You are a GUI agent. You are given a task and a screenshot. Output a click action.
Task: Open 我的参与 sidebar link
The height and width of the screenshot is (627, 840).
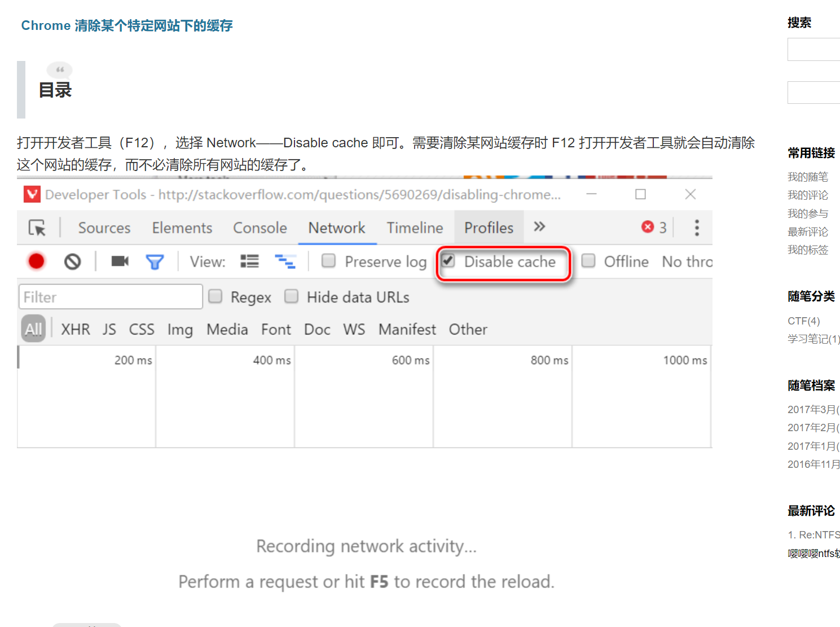click(x=808, y=214)
